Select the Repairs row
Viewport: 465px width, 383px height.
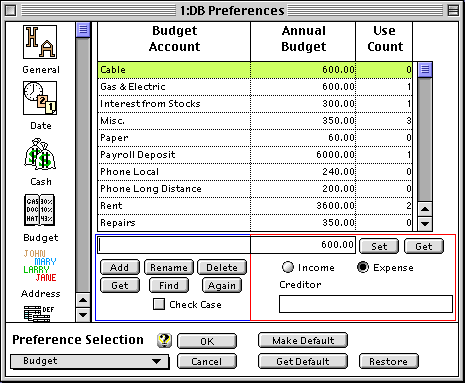point(255,223)
